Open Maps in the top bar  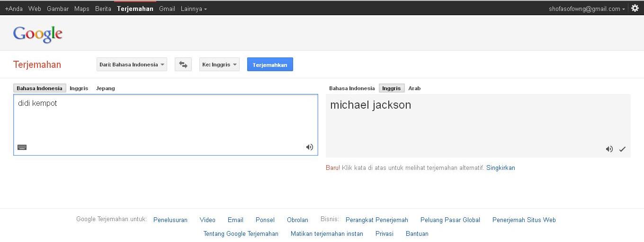pos(82,9)
